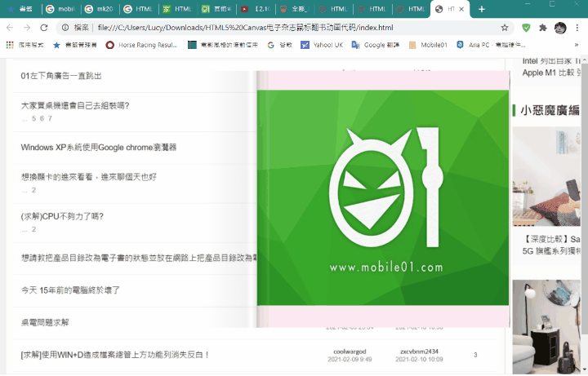Go to page 6 of the 大家買桌機 thread
Viewport: 588px width, 376px height.
[42, 119]
